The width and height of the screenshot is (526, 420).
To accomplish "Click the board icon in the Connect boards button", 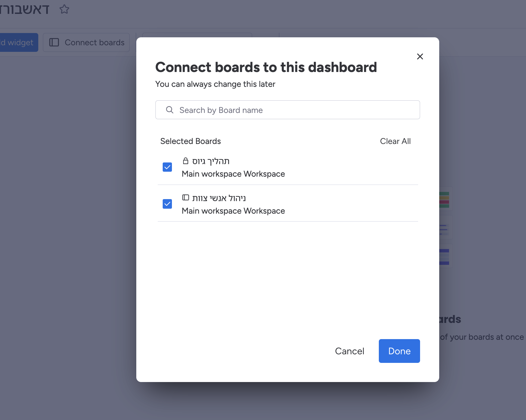I will click(x=54, y=43).
